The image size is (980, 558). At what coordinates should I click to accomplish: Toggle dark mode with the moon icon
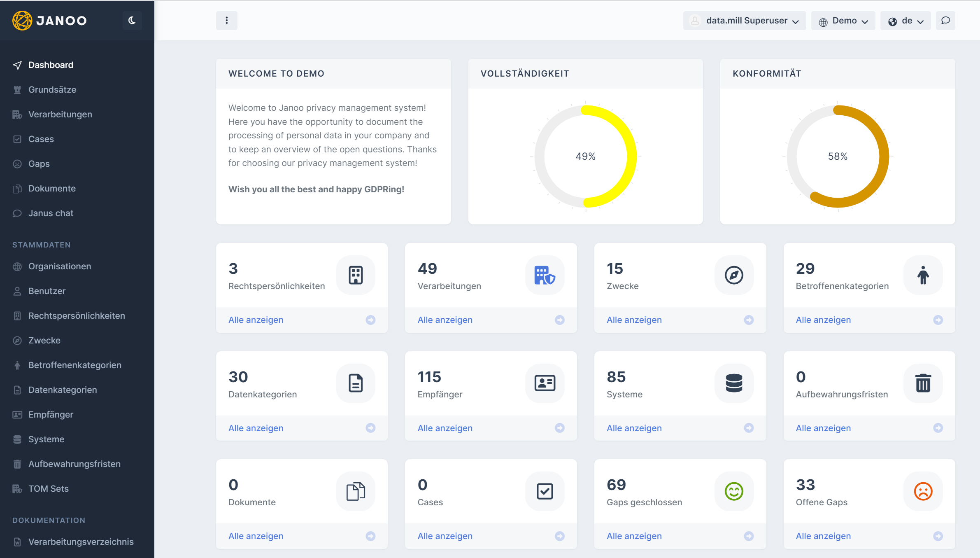(x=132, y=21)
